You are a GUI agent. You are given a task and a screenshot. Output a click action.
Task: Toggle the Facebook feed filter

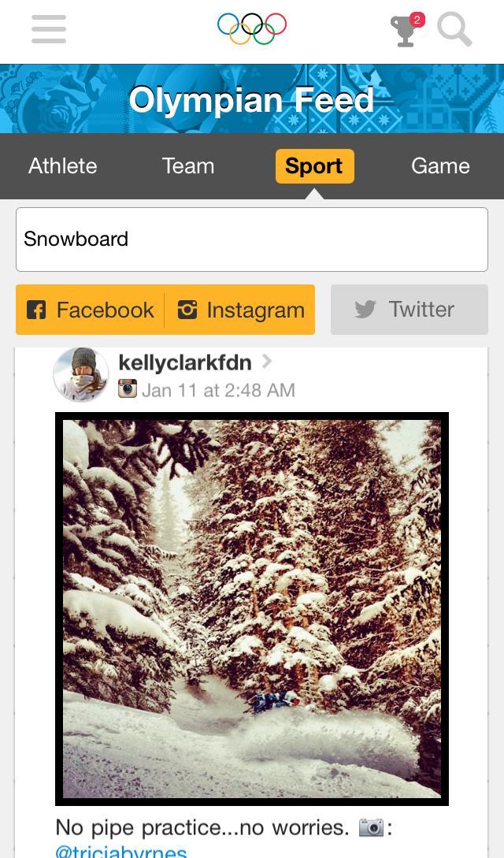[91, 310]
